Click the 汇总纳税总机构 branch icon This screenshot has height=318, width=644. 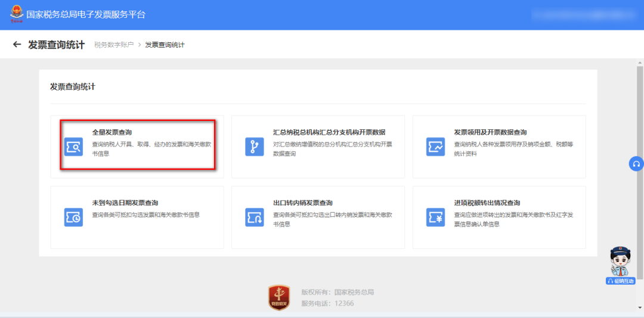(x=255, y=146)
